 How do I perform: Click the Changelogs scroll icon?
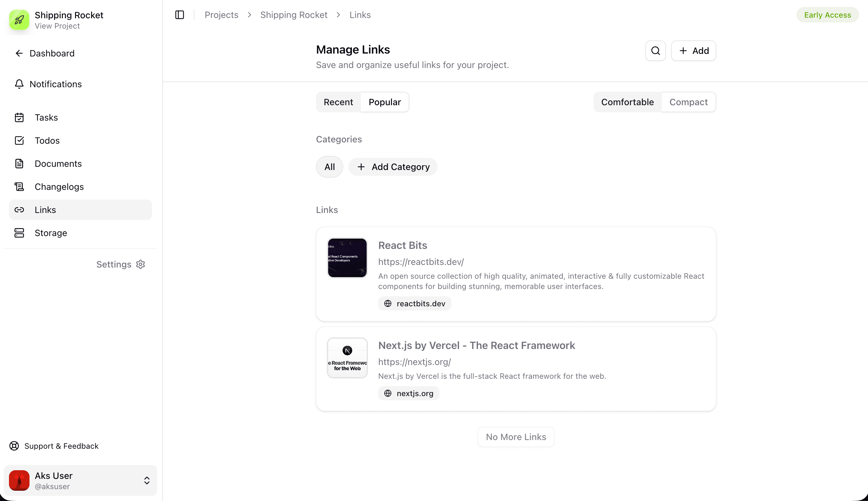point(19,187)
